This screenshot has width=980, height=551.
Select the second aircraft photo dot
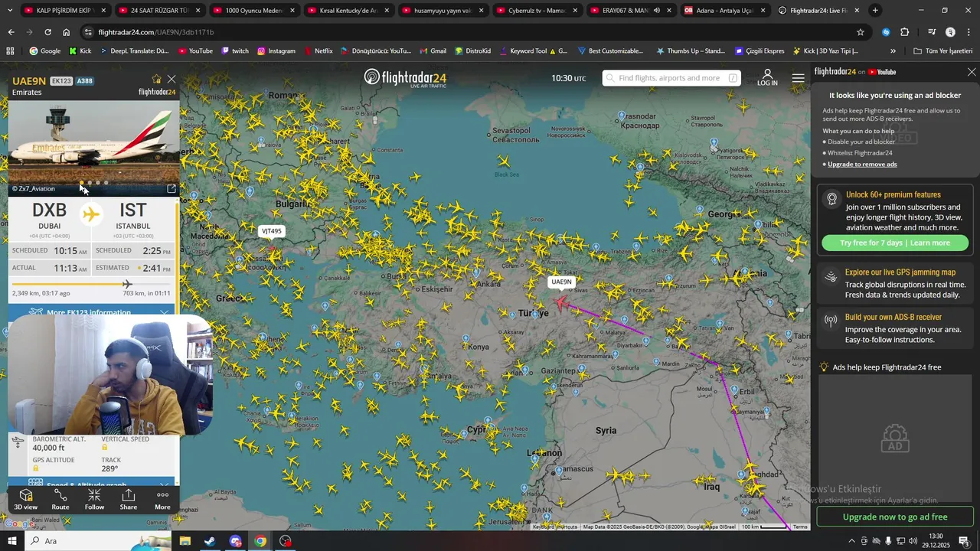click(x=90, y=183)
